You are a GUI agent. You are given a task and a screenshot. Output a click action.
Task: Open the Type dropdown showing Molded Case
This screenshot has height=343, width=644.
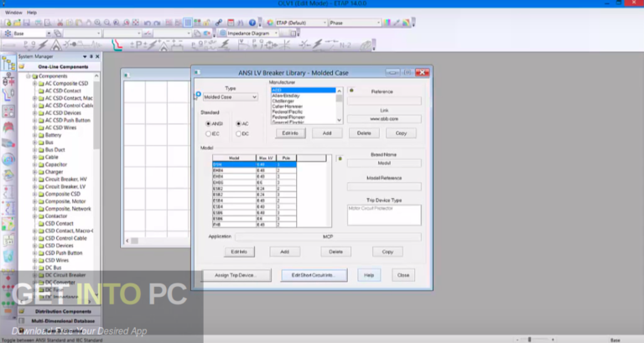[x=231, y=97]
